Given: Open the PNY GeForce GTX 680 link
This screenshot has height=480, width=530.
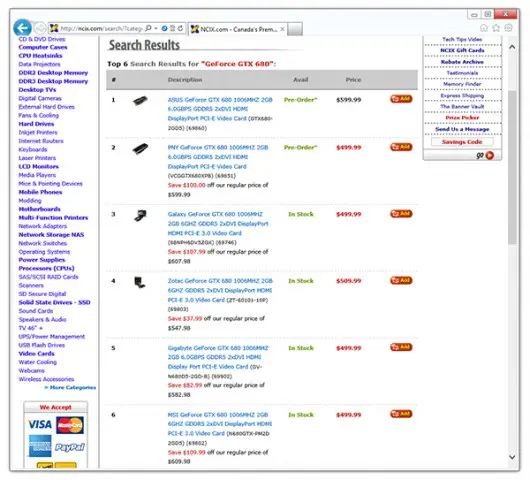Looking at the screenshot, I should coord(218,157).
